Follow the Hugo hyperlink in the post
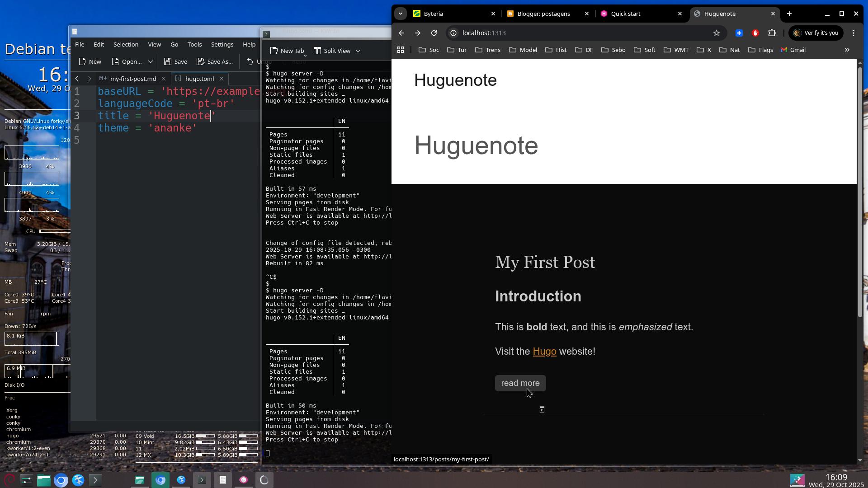868x488 pixels. [x=544, y=352]
